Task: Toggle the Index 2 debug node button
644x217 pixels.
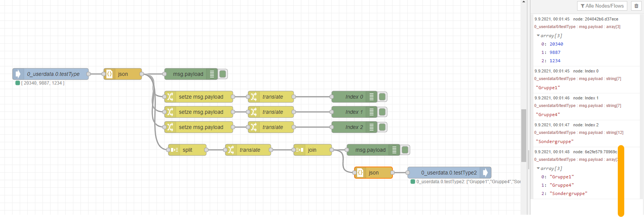Action: click(383, 127)
